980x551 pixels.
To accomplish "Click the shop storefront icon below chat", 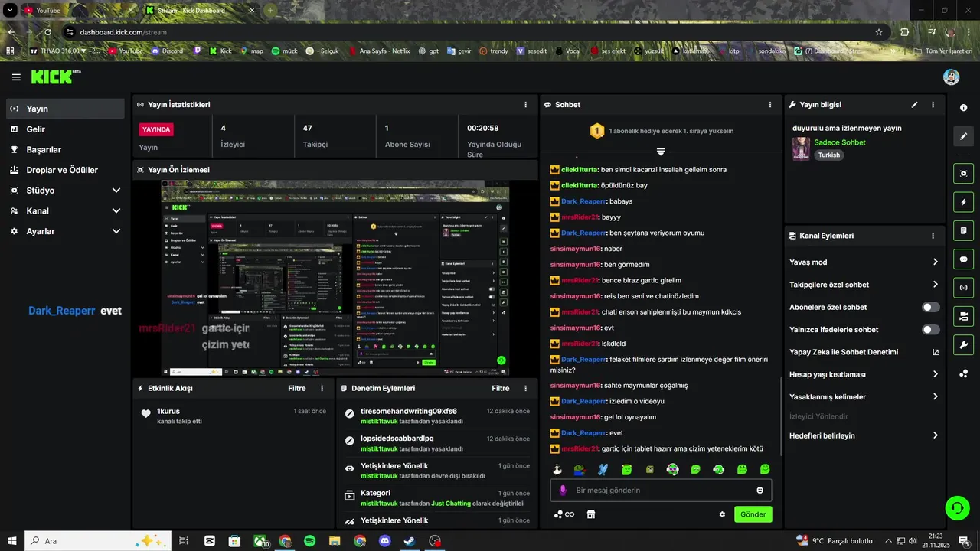I will (591, 514).
